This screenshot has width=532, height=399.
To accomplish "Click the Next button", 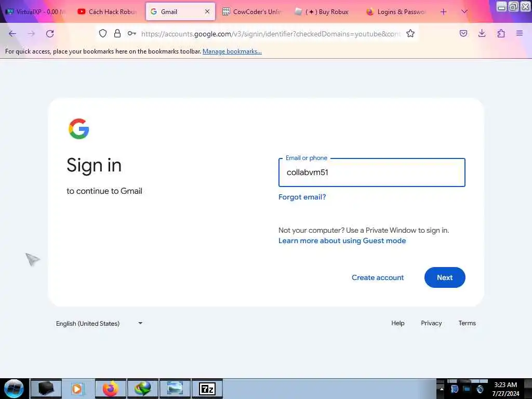I will tap(445, 277).
